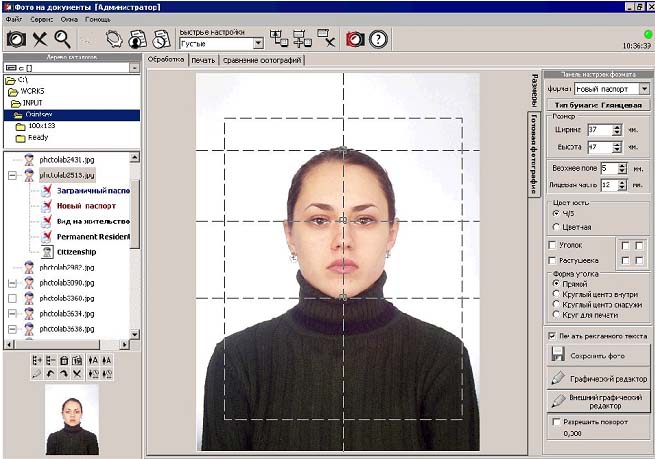Collapse the photolab2513.jpg tree node
This screenshot has height=459, width=655.
11,174
